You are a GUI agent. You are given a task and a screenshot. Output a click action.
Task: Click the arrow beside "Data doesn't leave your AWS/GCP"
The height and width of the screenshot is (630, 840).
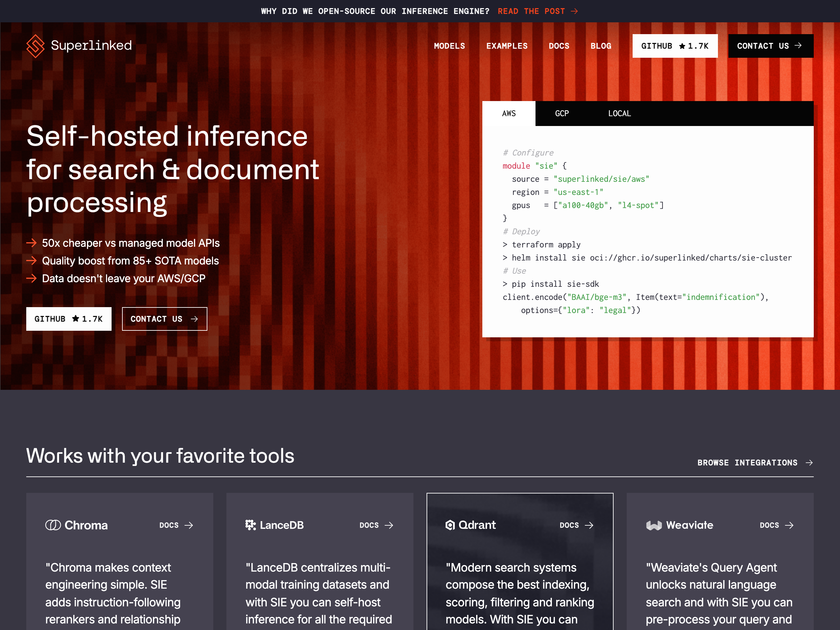point(31,278)
